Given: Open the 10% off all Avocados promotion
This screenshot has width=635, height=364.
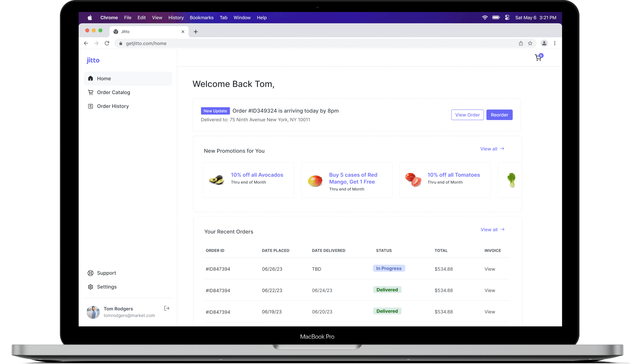Looking at the screenshot, I should [257, 175].
